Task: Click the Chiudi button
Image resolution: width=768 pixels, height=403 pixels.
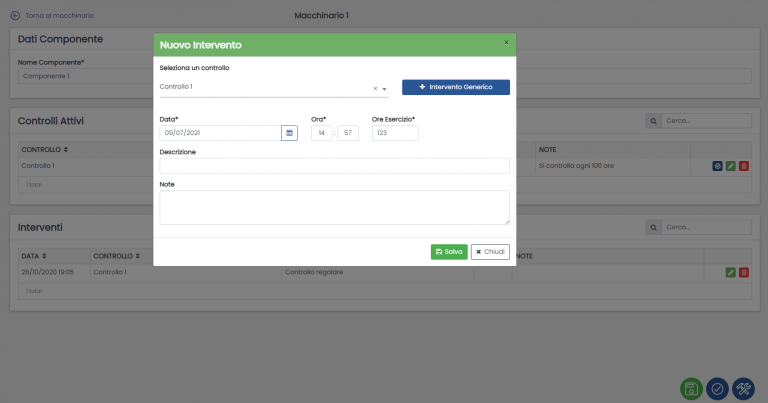Action: point(490,252)
